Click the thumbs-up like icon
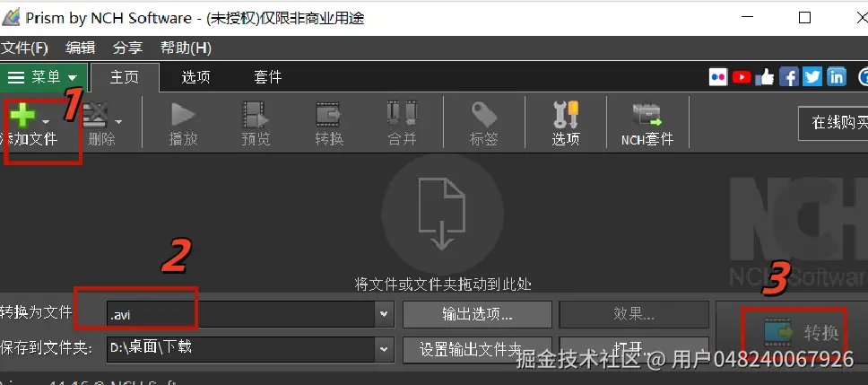The image size is (868, 385). (x=765, y=77)
